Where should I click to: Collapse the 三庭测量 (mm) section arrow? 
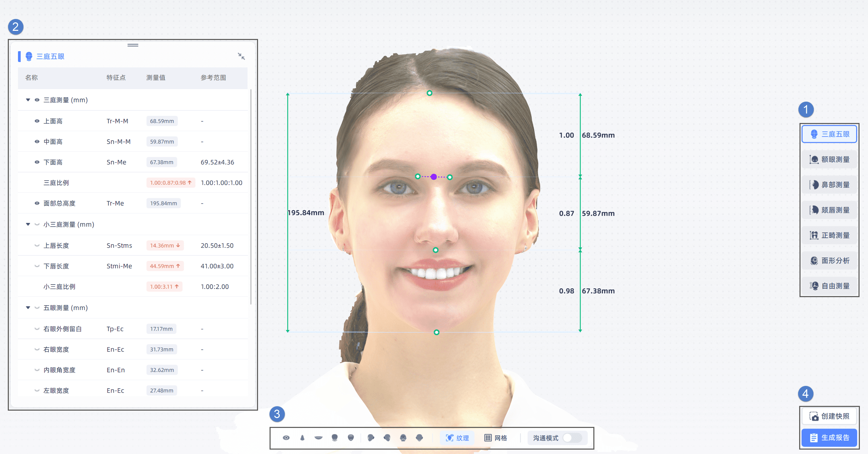coord(28,100)
